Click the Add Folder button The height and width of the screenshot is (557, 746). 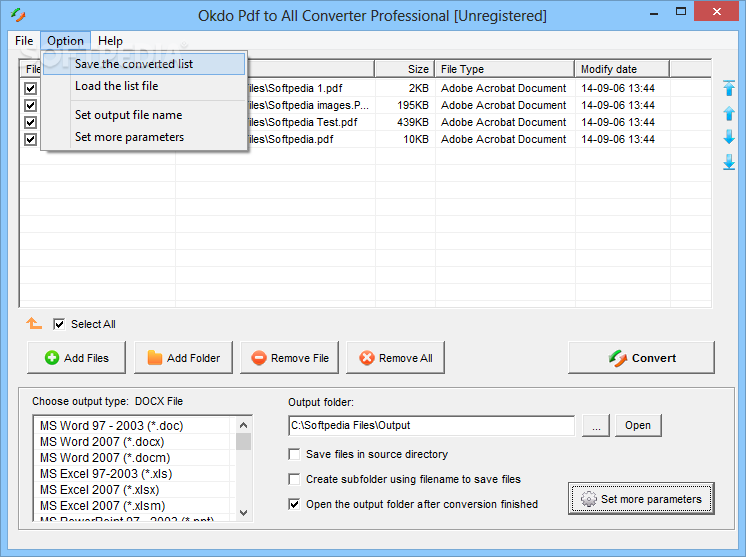click(183, 358)
